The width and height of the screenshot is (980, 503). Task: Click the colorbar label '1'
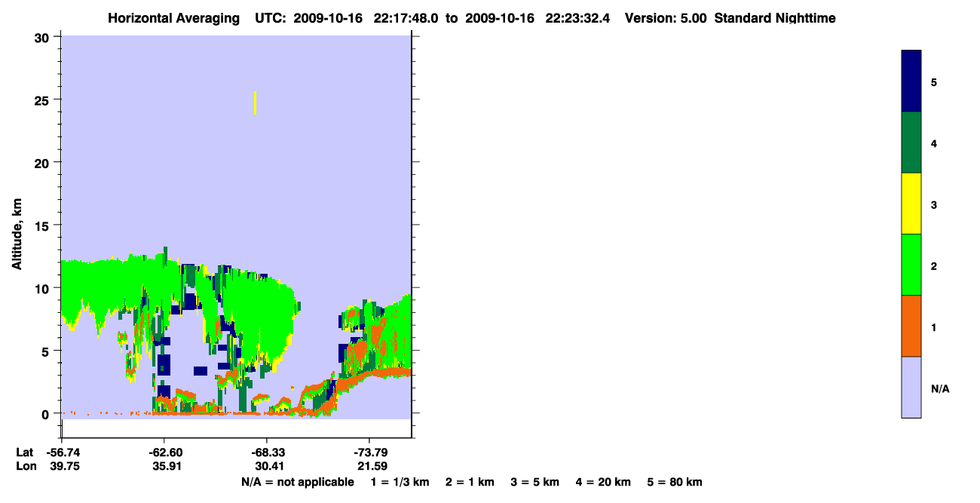click(x=934, y=327)
